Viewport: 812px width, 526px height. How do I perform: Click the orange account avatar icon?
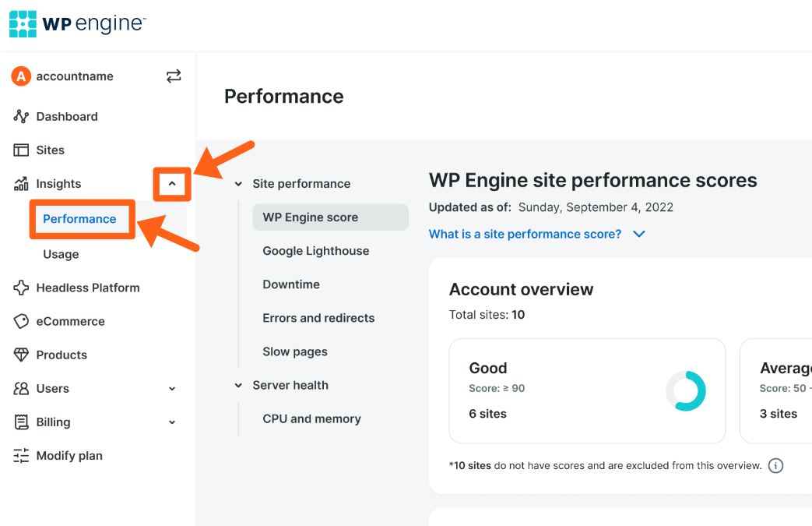coord(20,76)
